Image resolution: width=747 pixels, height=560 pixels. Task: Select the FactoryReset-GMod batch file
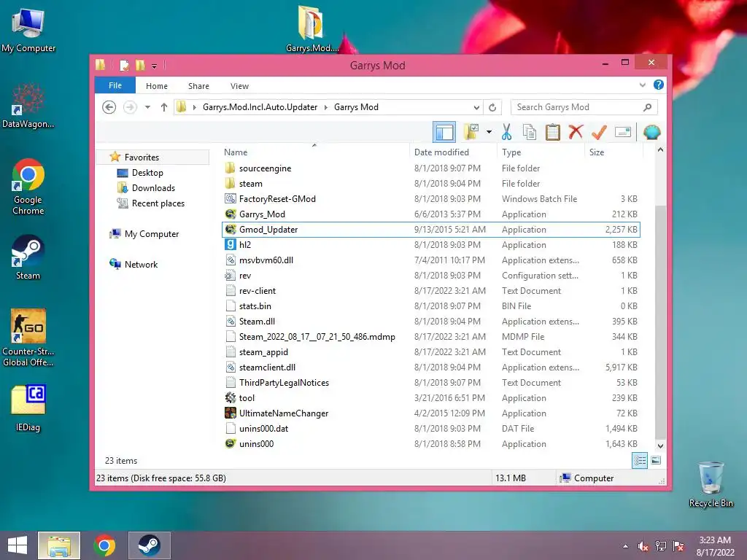point(431,198)
